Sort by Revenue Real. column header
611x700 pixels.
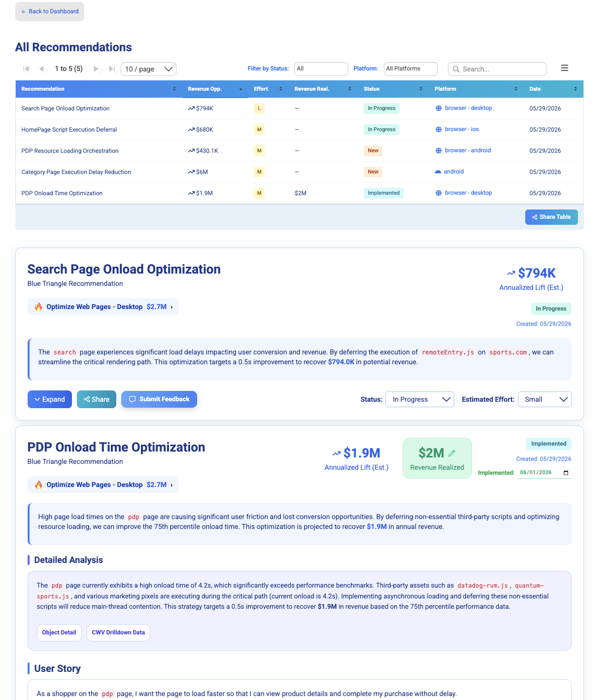[323, 89]
